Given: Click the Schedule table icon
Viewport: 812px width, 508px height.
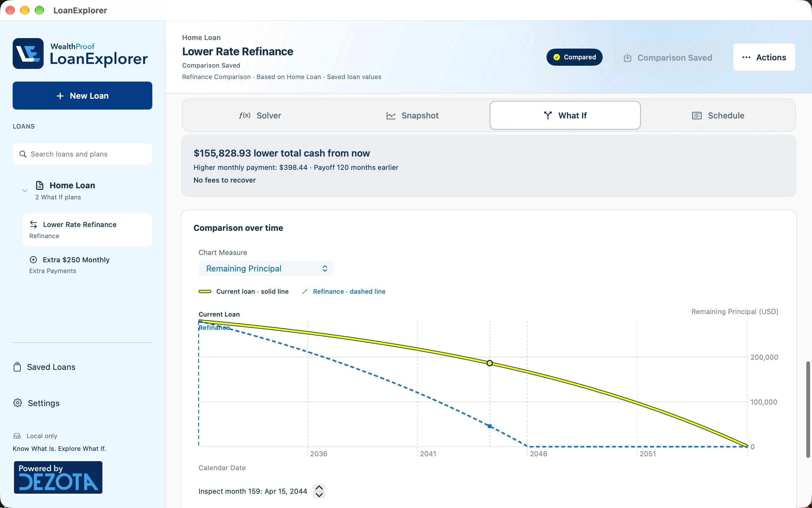Looking at the screenshot, I should tap(697, 116).
